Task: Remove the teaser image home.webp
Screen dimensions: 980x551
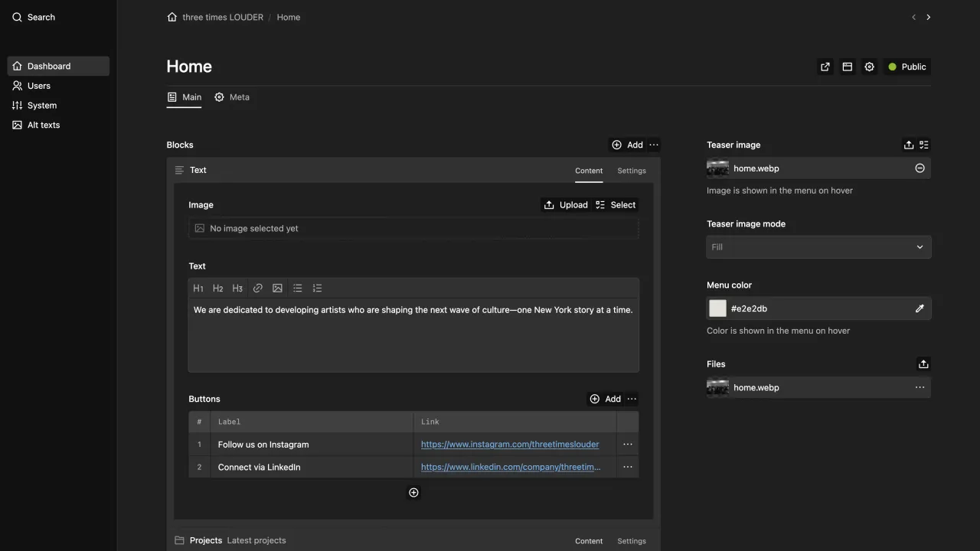Action: (920, 168)
